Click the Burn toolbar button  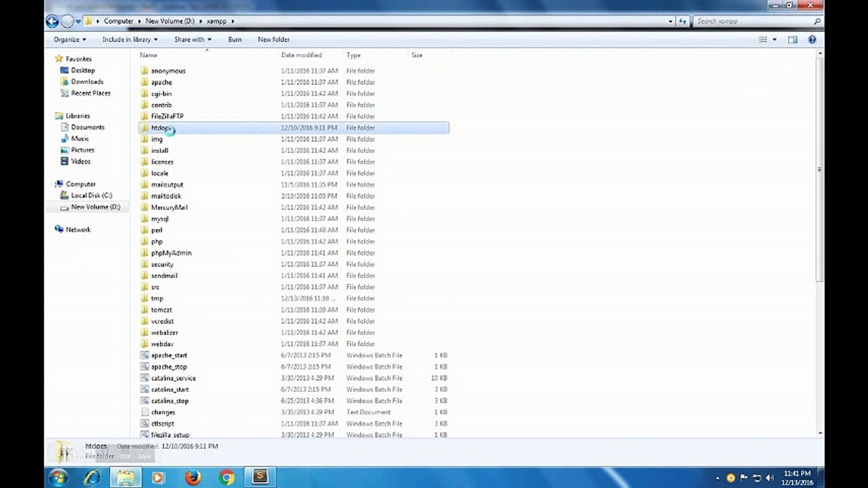coord(235,40)
